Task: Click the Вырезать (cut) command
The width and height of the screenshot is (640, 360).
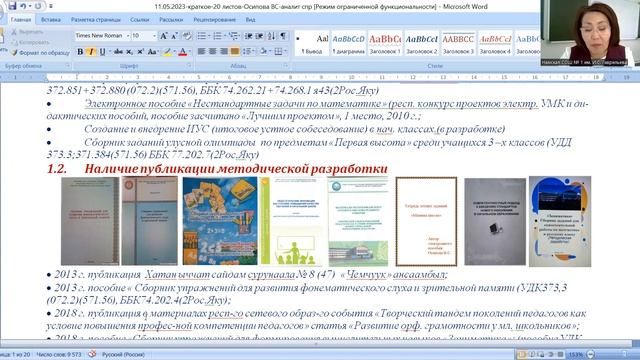Action: [27, 32]
